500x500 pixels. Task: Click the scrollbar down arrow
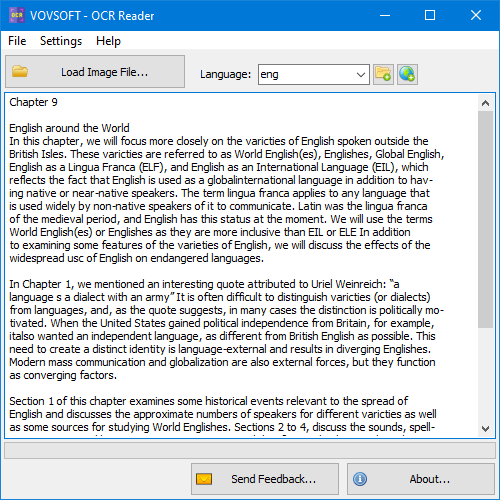[485, 429]
